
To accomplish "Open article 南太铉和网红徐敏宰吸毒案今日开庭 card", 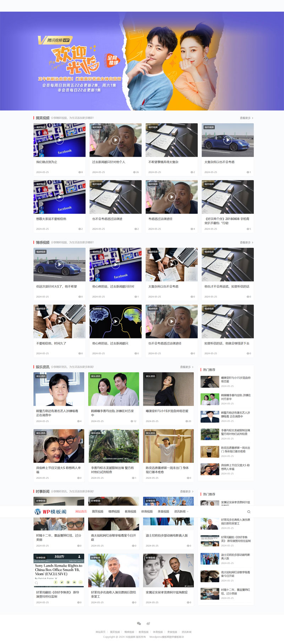I will [113, 537].
